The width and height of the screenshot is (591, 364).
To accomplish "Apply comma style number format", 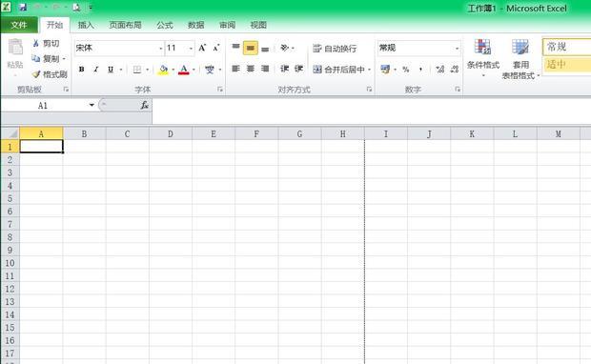I will click(420, 70).
